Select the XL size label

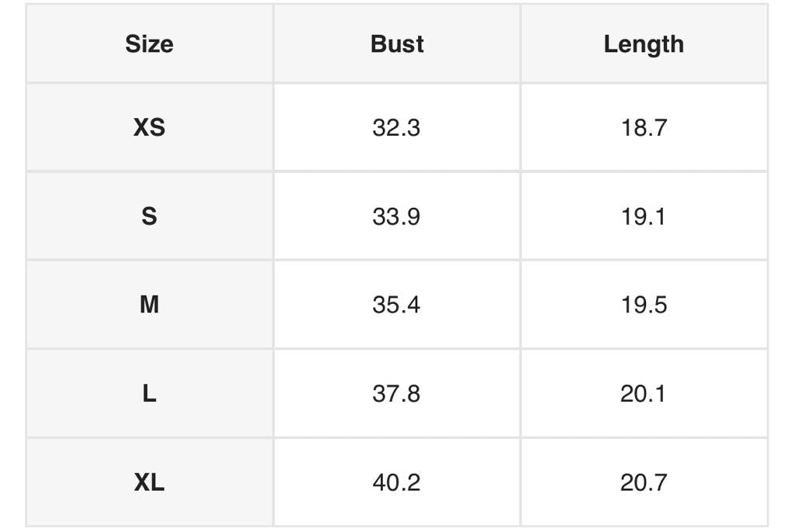tap(149, 482)
